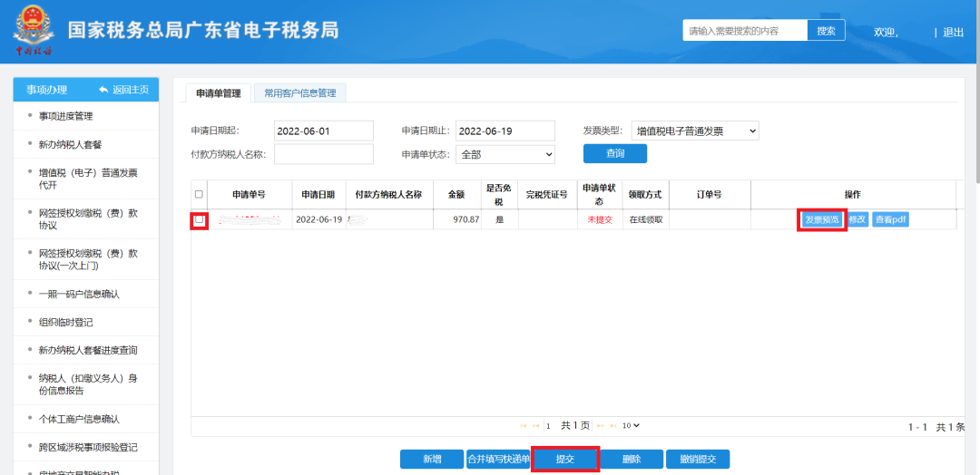Tick the select-all header checkbox
Viewport: 980px width, 475px height.
click(x=199, y=194)
